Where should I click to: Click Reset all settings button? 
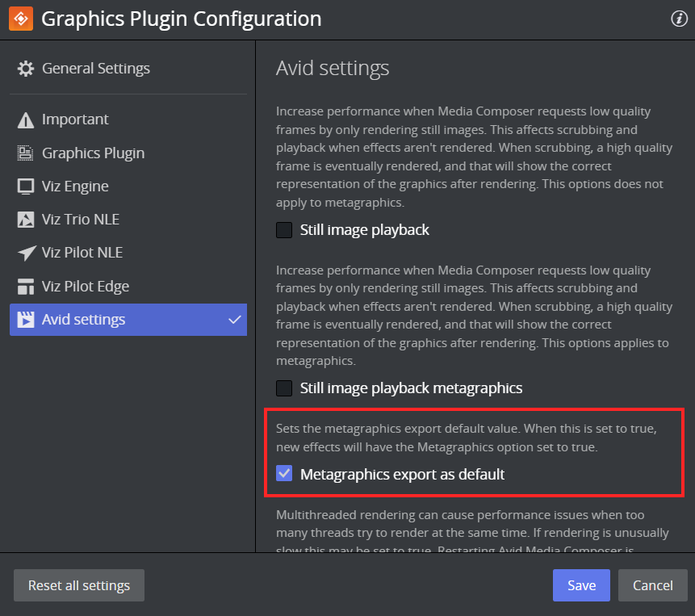tap(79, 585)
